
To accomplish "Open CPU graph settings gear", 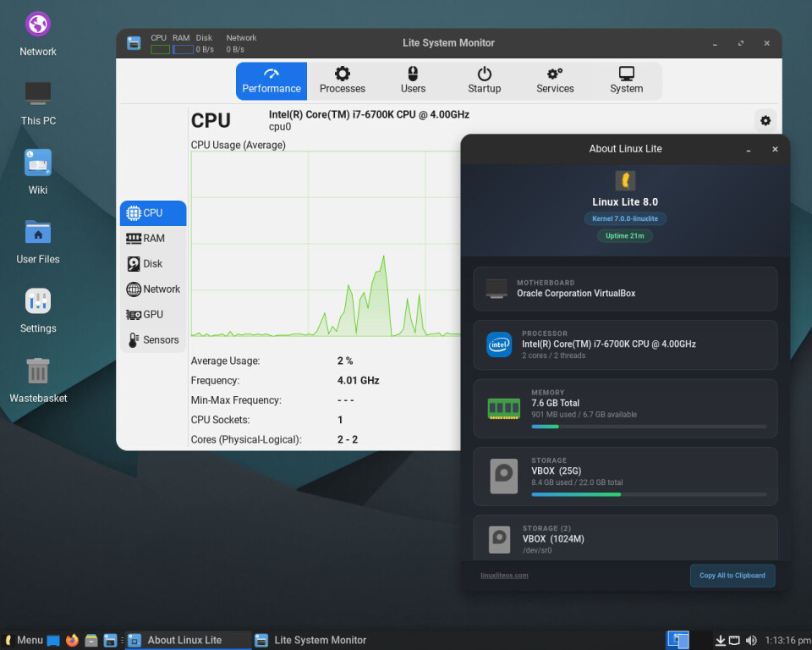I will point(765,121).
